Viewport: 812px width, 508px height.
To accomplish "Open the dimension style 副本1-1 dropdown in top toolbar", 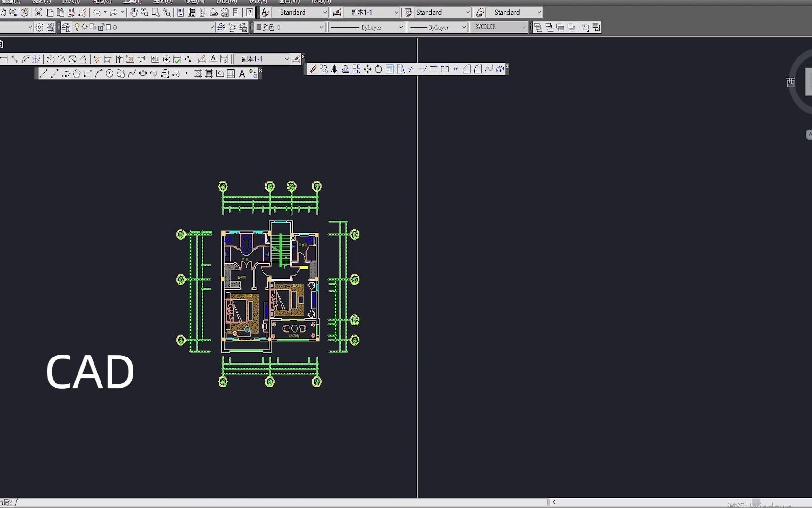I will 396,13.
